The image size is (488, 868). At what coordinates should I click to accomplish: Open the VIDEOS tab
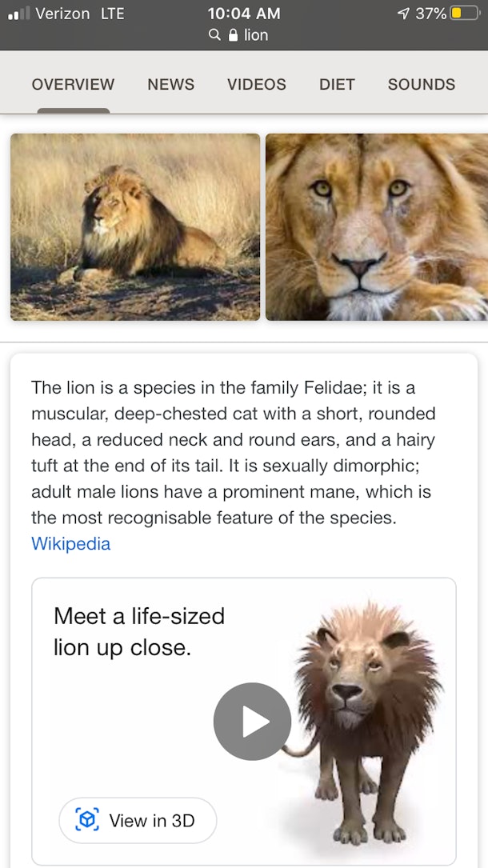[x=256, y=84]
